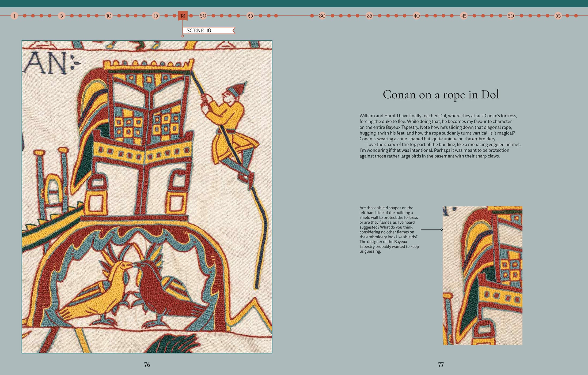Select scene marker 5 in the timeline
This screenshot has width=588, height=375.
click(x=62, y=16)
